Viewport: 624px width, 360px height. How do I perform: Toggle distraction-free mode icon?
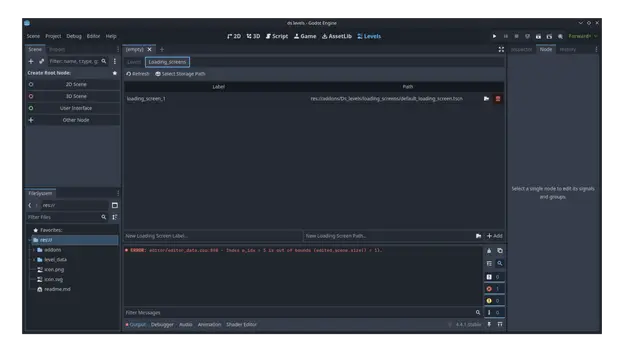(x=501, y=49)
